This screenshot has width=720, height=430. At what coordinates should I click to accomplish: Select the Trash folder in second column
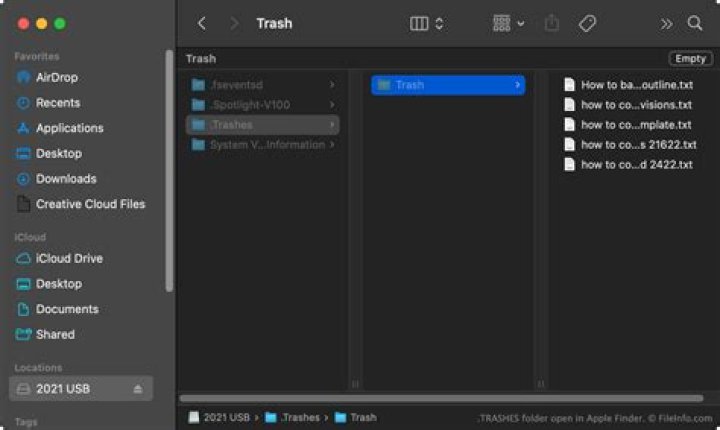tap(447, 85)
